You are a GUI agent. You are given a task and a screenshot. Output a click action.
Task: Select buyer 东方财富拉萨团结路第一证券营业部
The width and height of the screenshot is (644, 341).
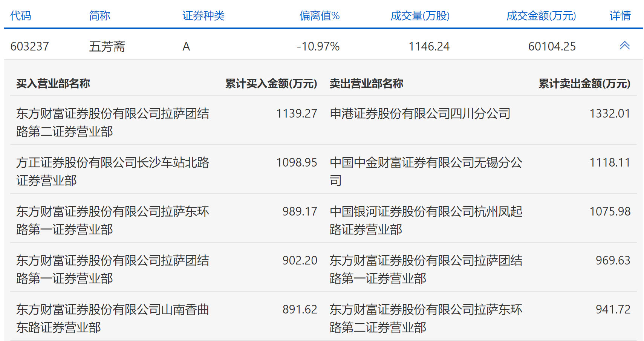(x=113, y=269)
